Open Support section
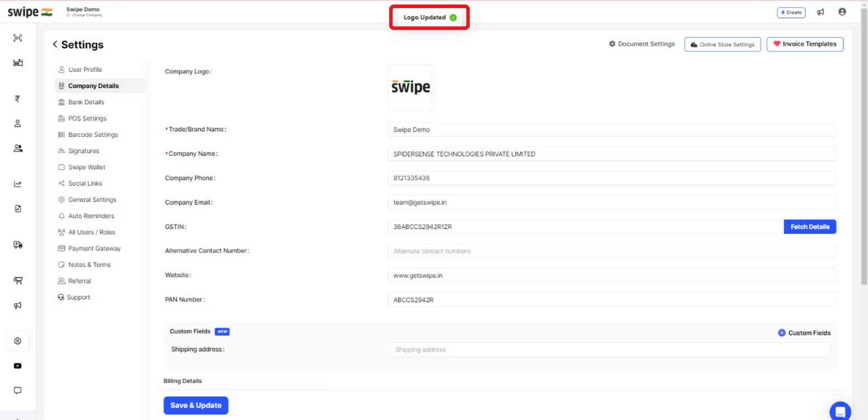The width and height of the screenshot is (868, 420). click(x=100, y=297)
